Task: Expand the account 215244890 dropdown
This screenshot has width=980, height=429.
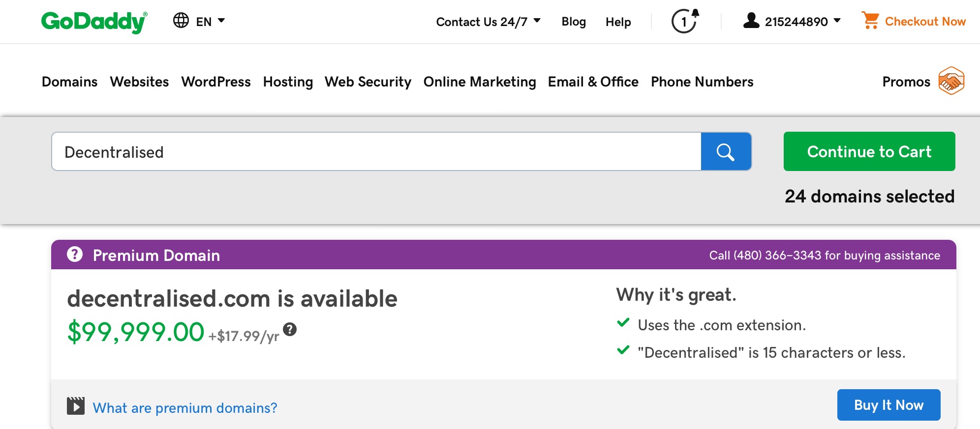Action: point(803,22)
